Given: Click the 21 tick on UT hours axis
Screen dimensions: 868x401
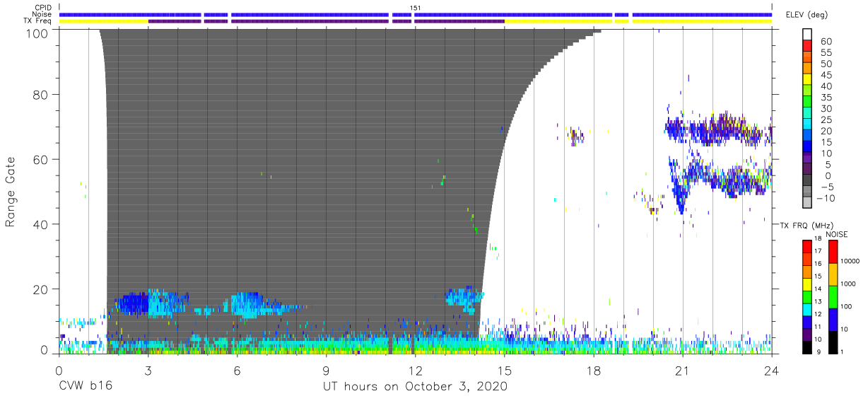Looking at the screenshot, I should tap(683, 371).
